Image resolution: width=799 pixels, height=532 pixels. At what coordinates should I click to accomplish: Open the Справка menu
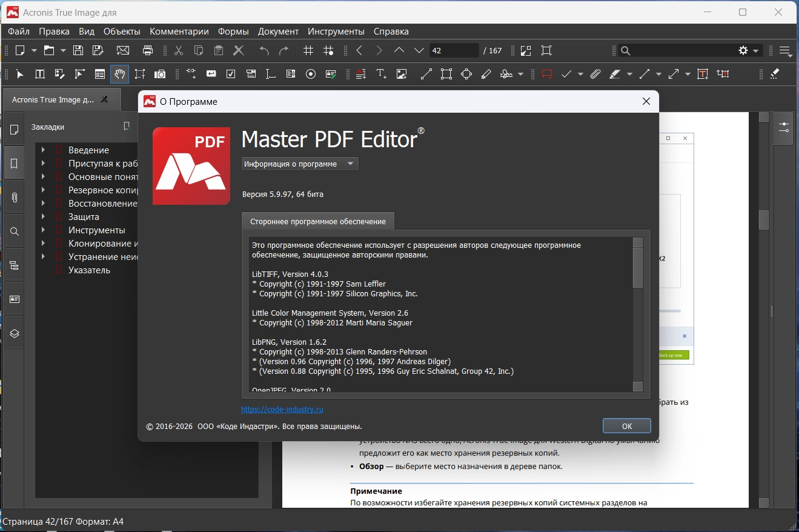click(x=391, y=32)
